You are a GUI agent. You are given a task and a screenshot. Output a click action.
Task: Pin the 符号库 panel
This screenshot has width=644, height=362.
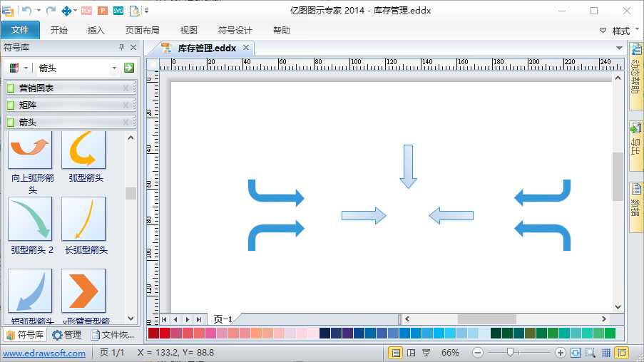tap(121, 47)
